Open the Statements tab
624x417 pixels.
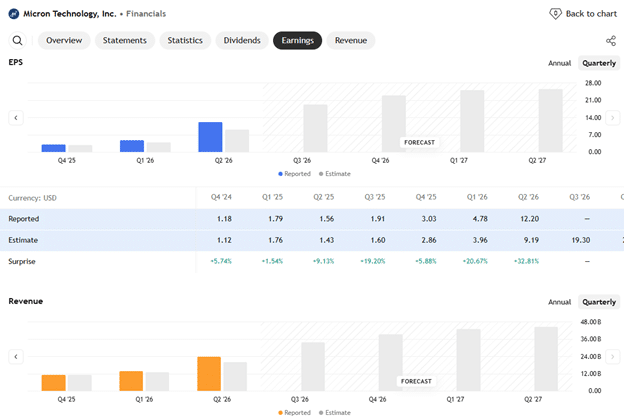click(125, 41)
